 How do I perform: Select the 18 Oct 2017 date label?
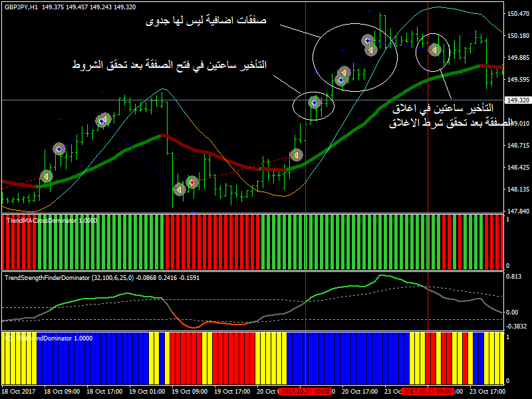20,391
